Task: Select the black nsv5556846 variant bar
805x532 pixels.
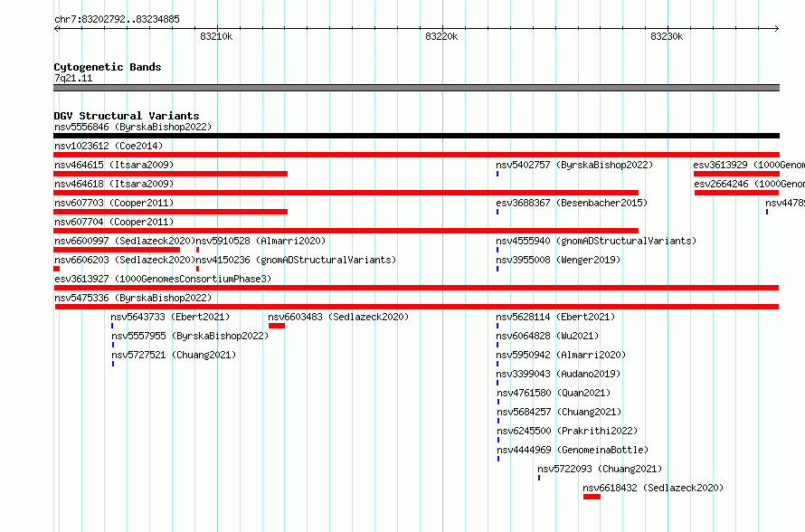Action: pyautogui.click(x=416, y=136)
